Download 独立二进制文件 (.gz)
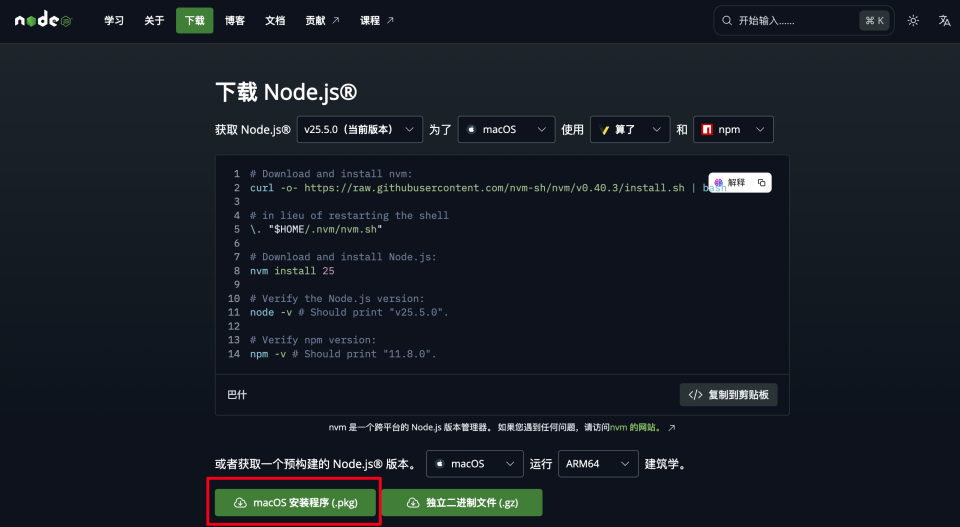960x527 pixels. (x=462, y=503)
